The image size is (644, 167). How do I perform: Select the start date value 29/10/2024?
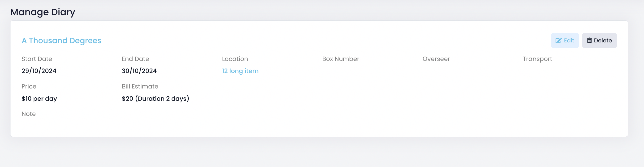39,71
